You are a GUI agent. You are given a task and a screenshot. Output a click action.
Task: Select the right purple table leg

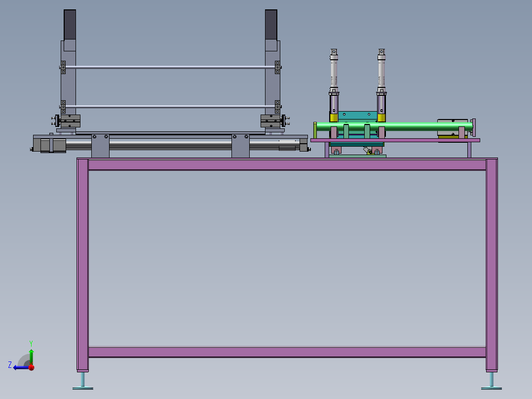(492, 265)
